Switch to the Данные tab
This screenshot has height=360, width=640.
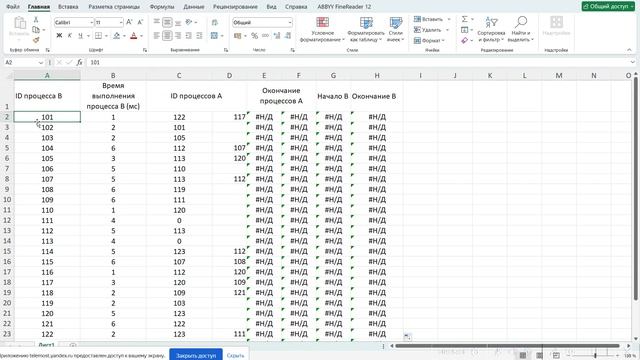pyautogui.click(x=193, y=7)
